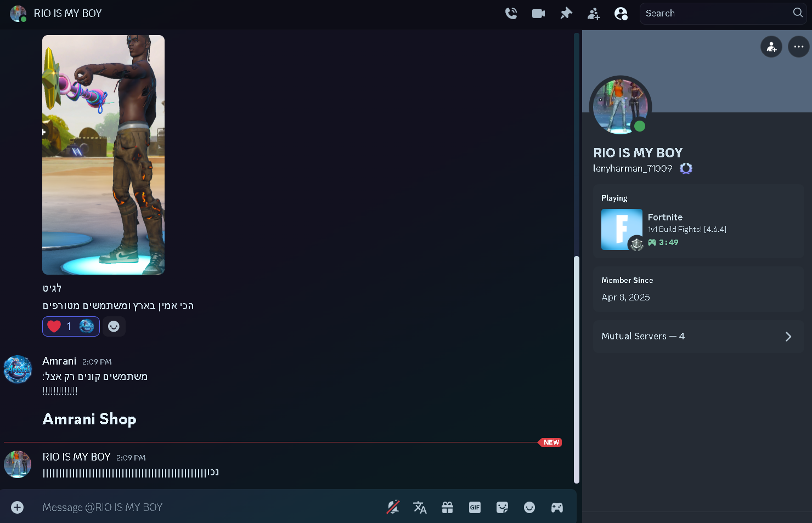The height and width of the screenshot is (523, 812).
Task: Click the lenyharman_71009 username
Action: point(633,168)
